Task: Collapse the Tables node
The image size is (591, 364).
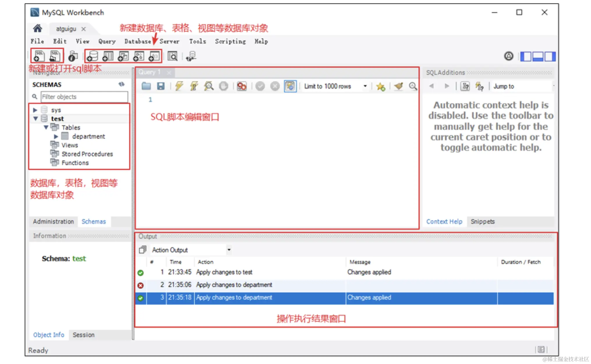Action: coord(46,127)
